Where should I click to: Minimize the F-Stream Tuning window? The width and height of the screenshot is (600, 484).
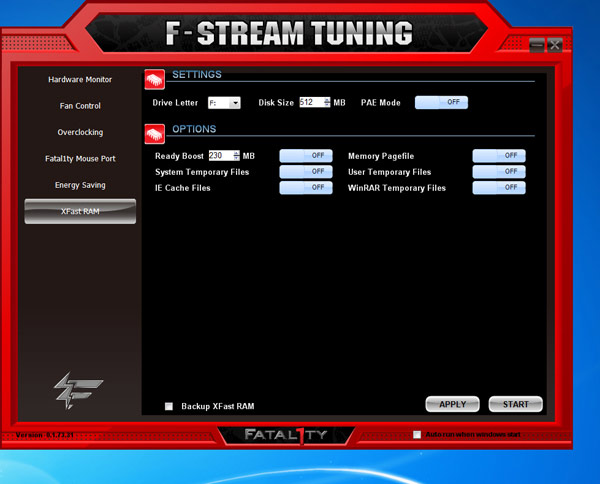point(537,45)
